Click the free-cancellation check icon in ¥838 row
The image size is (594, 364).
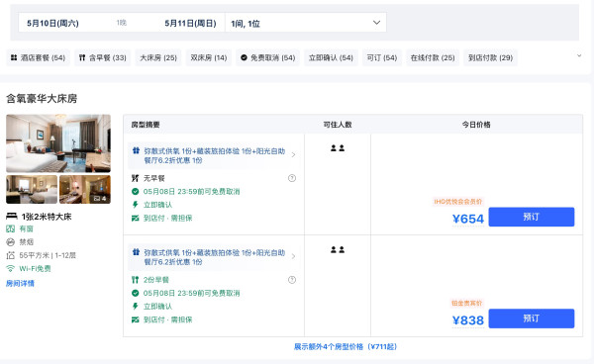(x=136, y=293)
